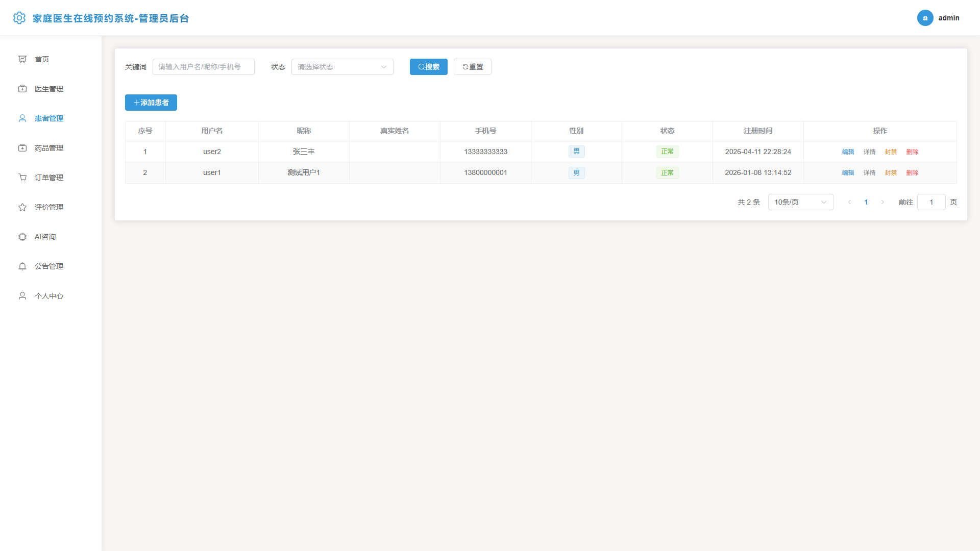
Task: Click the AI咨询 chip icon
Action: click(x=22, y=237)
